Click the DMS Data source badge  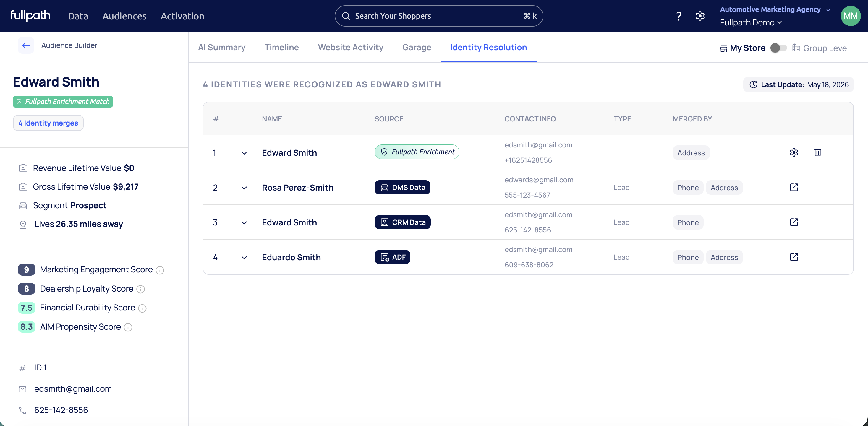402,187
